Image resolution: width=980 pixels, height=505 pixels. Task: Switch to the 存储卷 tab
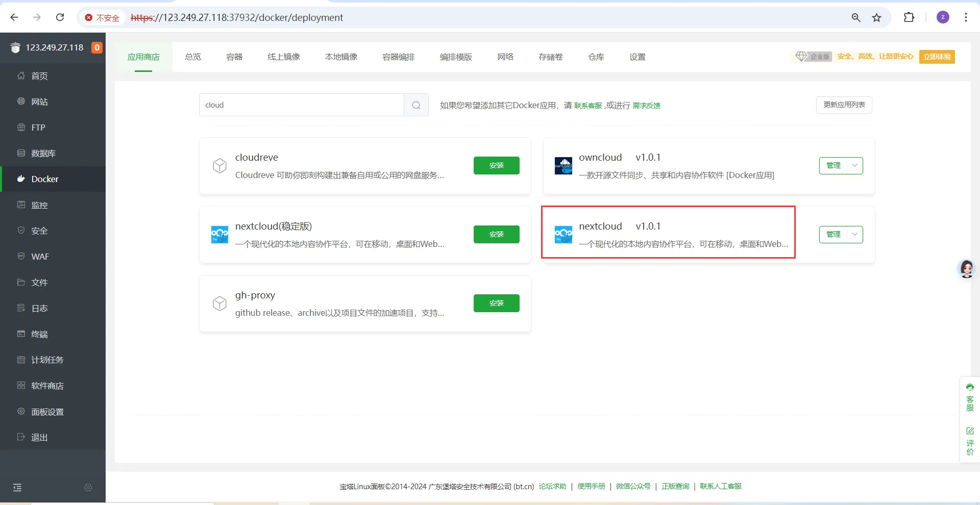click(551, 57)
